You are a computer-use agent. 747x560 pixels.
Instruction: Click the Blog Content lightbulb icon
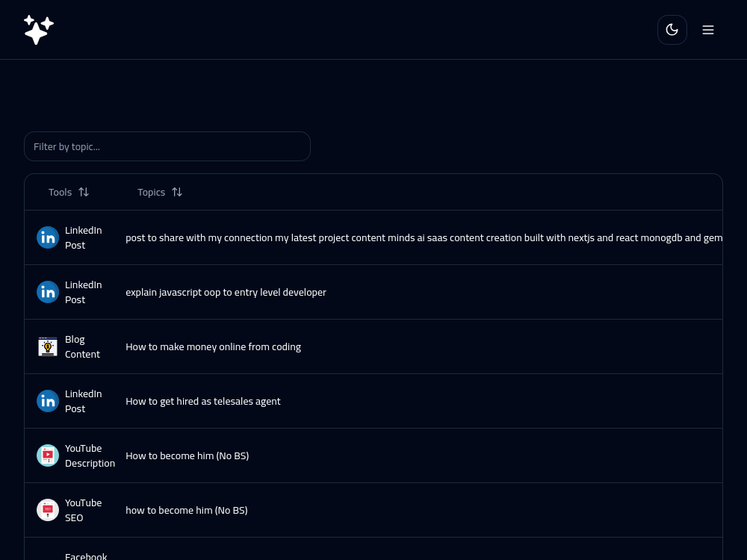click(48, 346)
